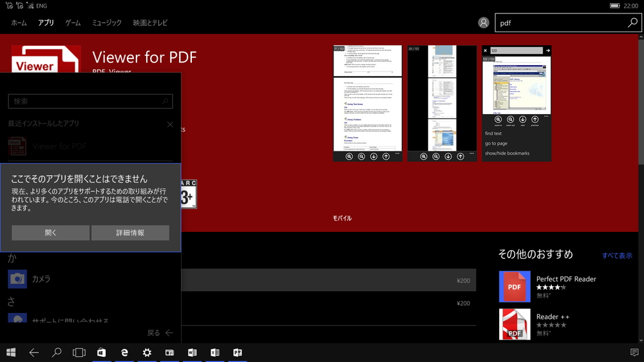Image resolution: width=644 pixels, height=362 pixels.
Task: Launch Edge browser from taskbar
Action: pyautogui.click(x=124, y=352)
